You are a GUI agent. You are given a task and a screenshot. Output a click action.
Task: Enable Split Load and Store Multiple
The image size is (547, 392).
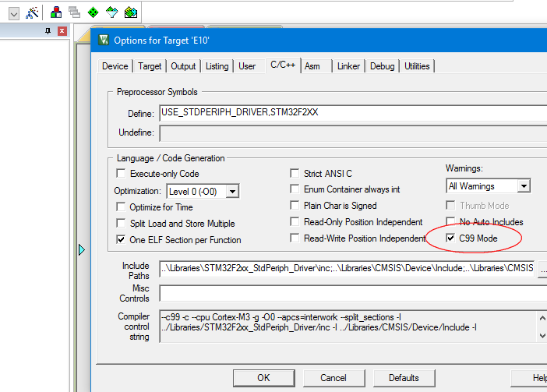coord(121,223)
